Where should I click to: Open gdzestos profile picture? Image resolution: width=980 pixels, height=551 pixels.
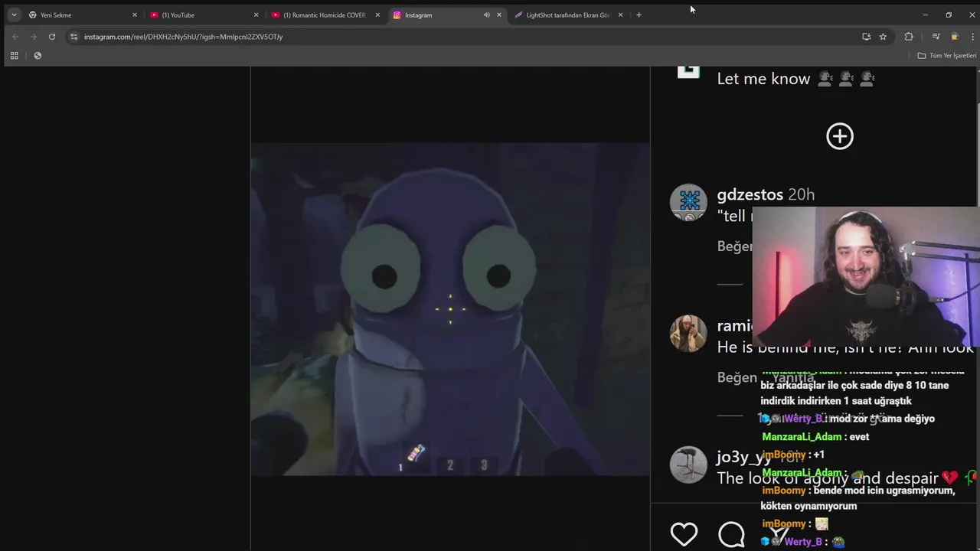pyautogui.click(x=688, y=203)
